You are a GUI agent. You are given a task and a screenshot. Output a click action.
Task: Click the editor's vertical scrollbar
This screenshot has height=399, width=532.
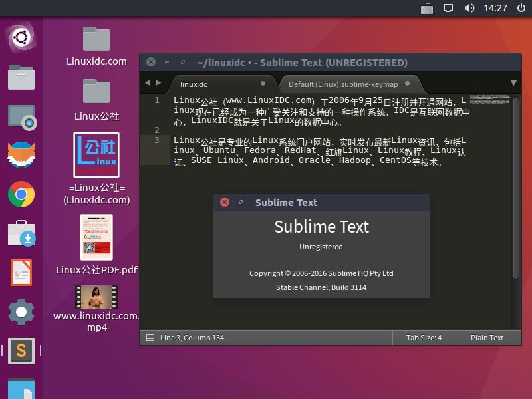click(x=516, y=188)
